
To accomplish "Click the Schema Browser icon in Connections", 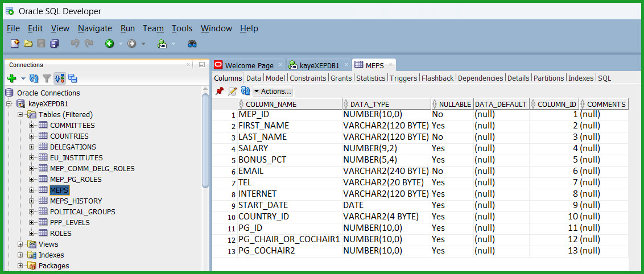I will 60,78.
